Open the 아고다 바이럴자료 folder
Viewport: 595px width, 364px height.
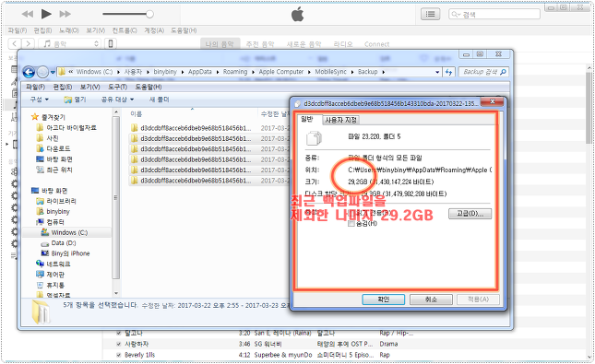66,128
